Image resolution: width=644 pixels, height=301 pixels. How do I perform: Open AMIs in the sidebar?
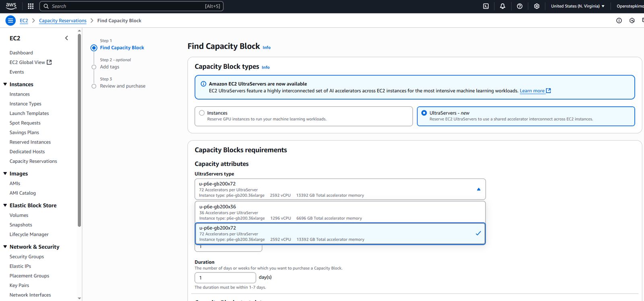[x=15, y=183]
